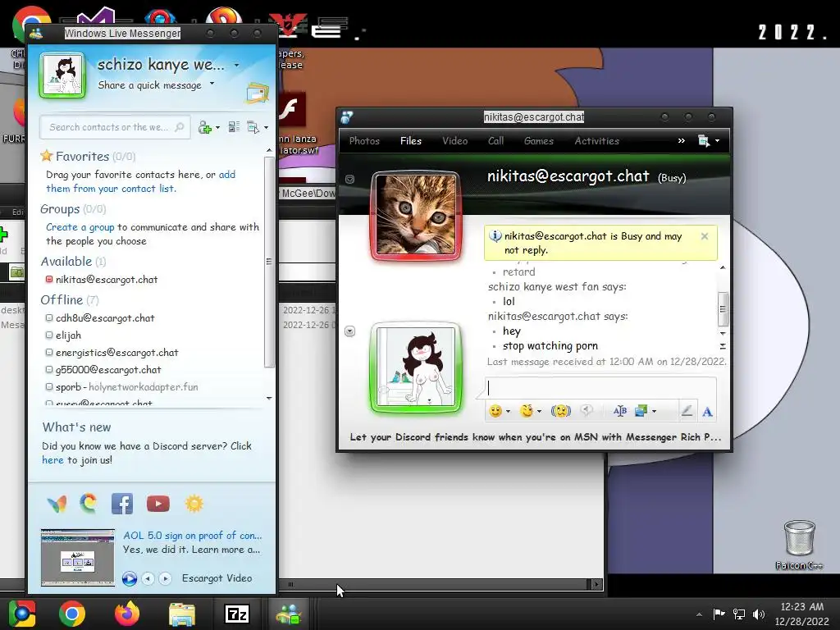This screenshot has width=840, height=630.
Task: Expand the show menu dropdown arrow
Action: tap(267, 127)
